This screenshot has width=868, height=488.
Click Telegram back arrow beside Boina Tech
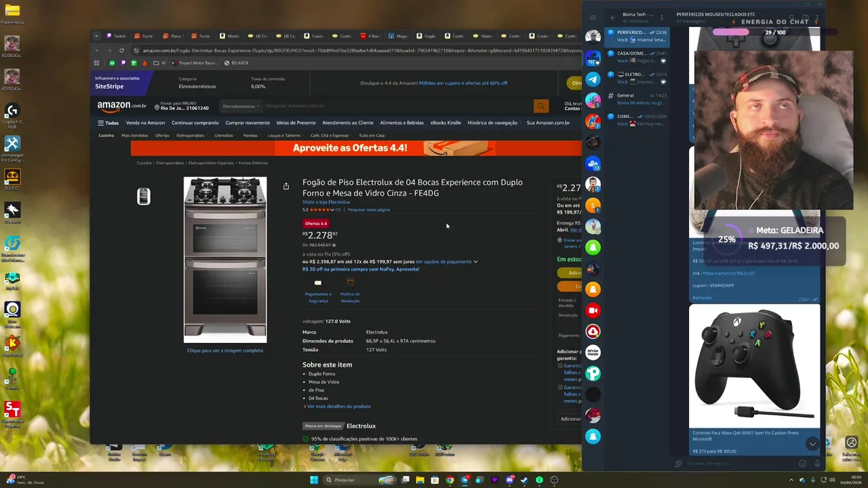613,18
